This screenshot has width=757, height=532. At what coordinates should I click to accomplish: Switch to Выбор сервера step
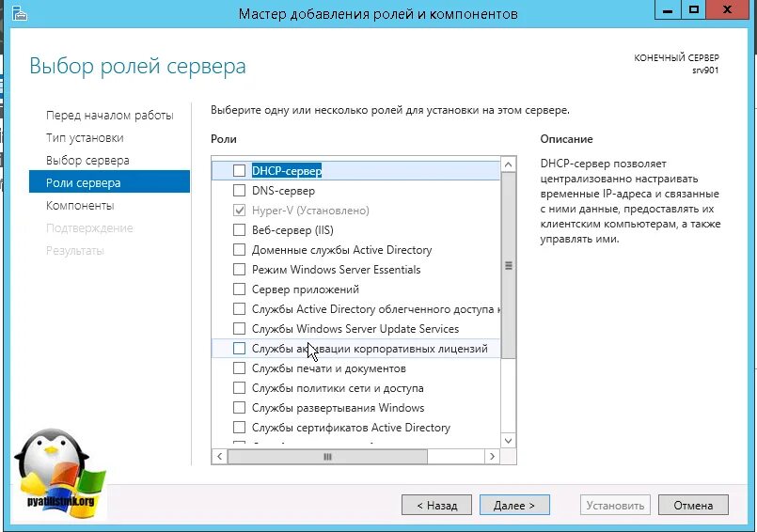tap(87, 161)
